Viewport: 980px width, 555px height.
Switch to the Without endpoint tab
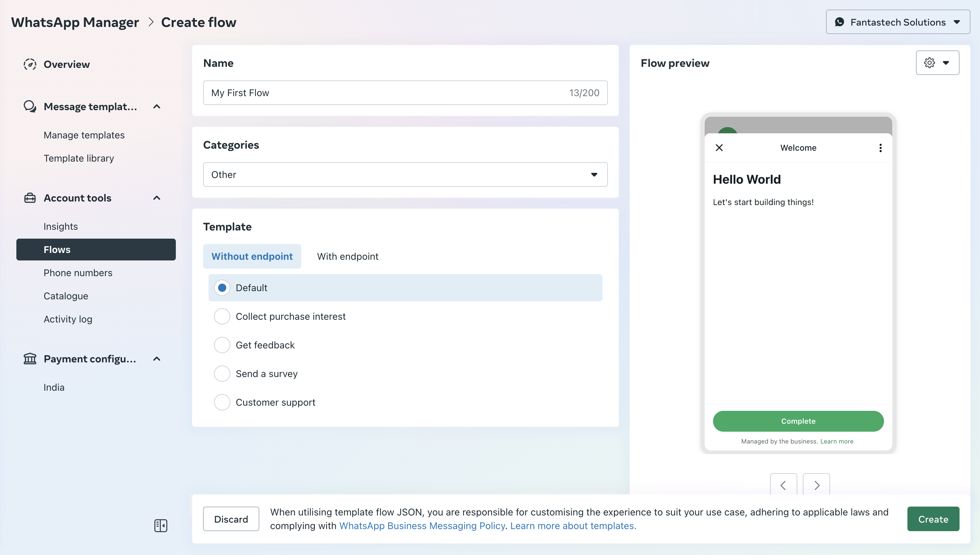click(252, 257)
